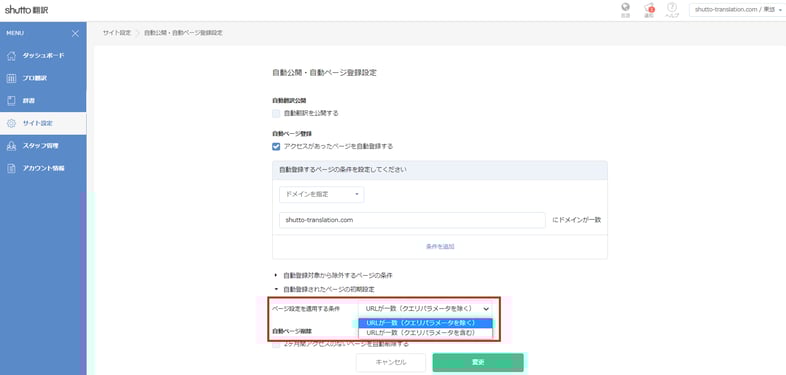Image resolution: width=786 pixels, height=375 pixels.
Task: Click the キャンセル button
Action: (391, 362)
